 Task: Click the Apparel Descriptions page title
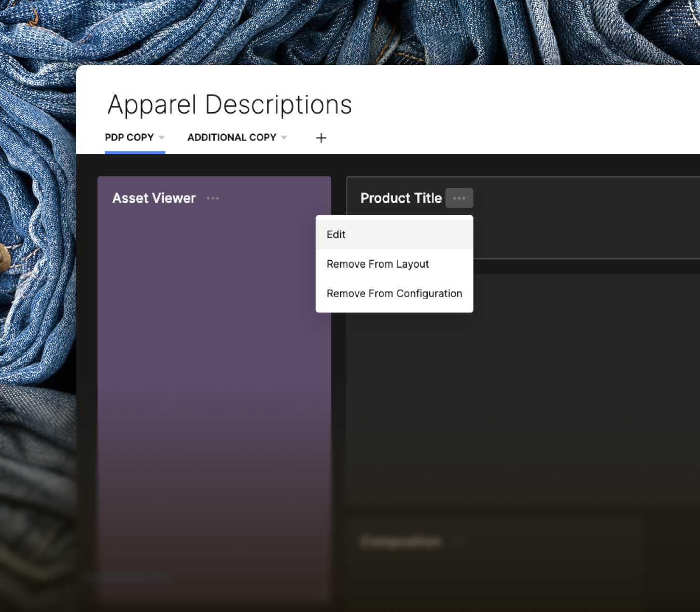point(230,105)
